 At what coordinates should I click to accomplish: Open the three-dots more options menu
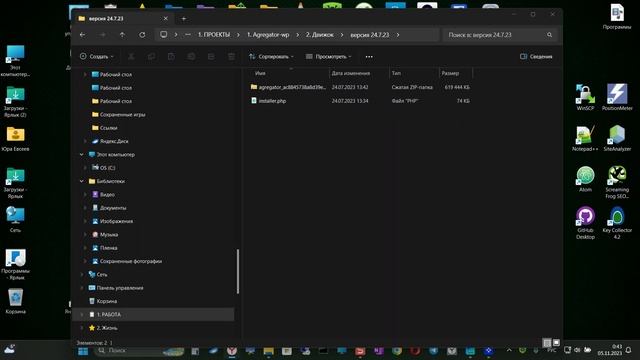point(369,57)
